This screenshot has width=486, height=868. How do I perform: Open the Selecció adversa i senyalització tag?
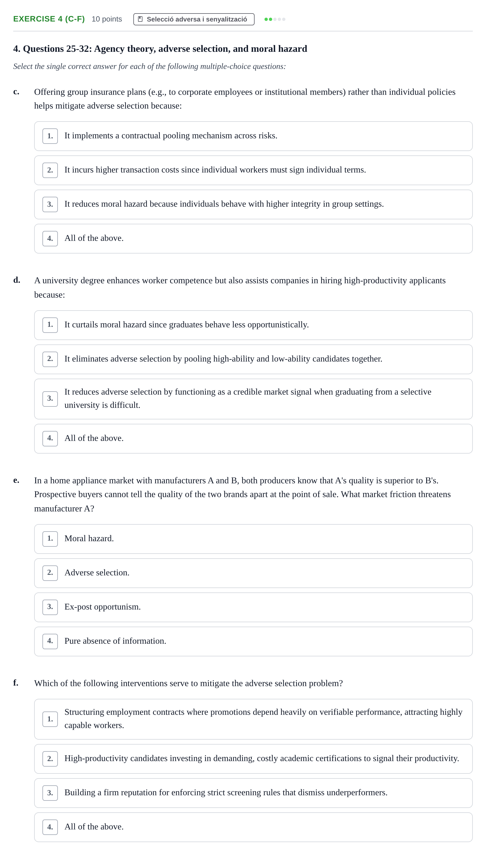pyautogui.click(x=194, y=19)
